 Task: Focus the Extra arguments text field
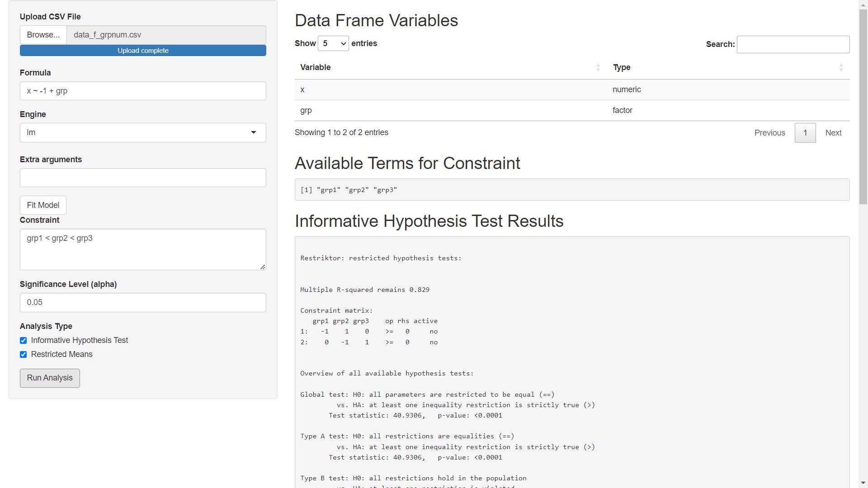[x=143, y=178]
